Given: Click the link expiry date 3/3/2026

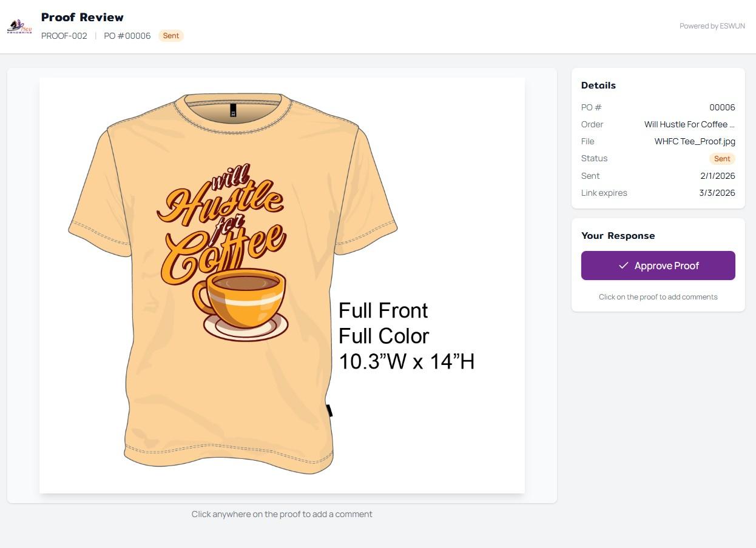Looking at the screenshot, I should coord(717,193).
